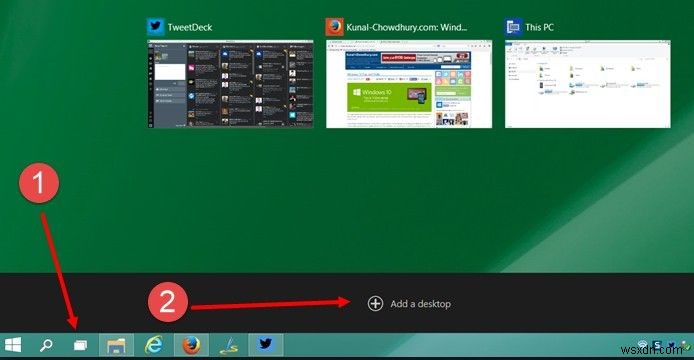This screenshot has width=694, height=360.
Task: Click the TweetDeck title label
Action: (190, 27)
